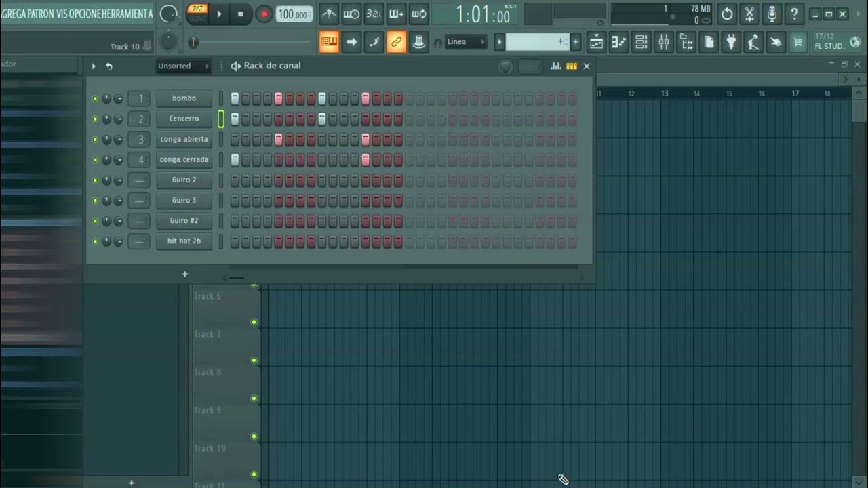The width and height of the screenshot is (868, 488).
Task: Open the bombo channel button
Action: 184,98
